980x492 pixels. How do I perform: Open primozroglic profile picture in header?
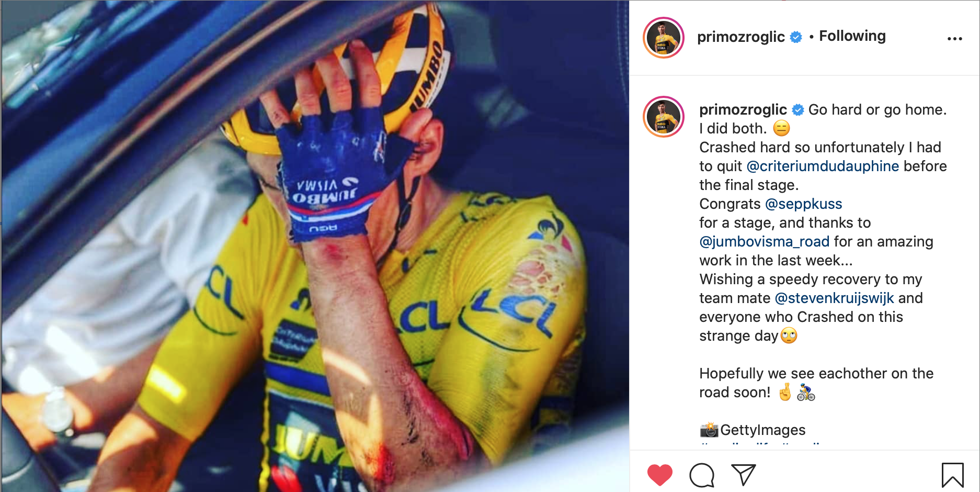point(663,38)
